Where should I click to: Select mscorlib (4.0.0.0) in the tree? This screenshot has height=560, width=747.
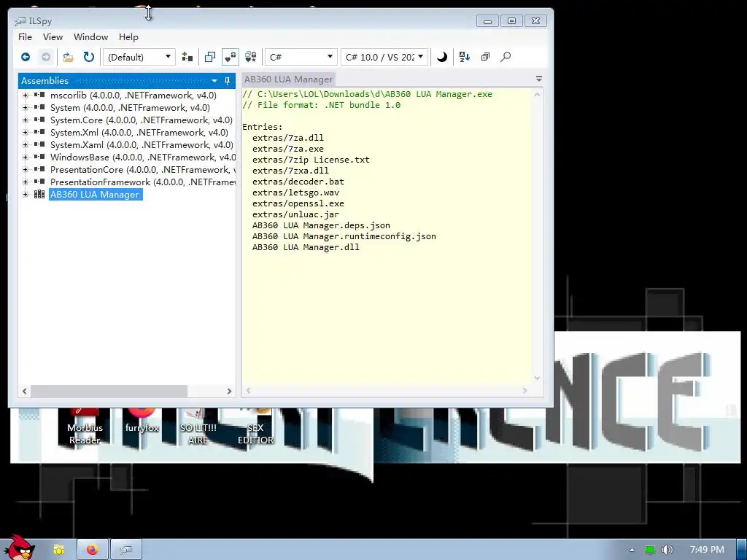coord(133,96)
